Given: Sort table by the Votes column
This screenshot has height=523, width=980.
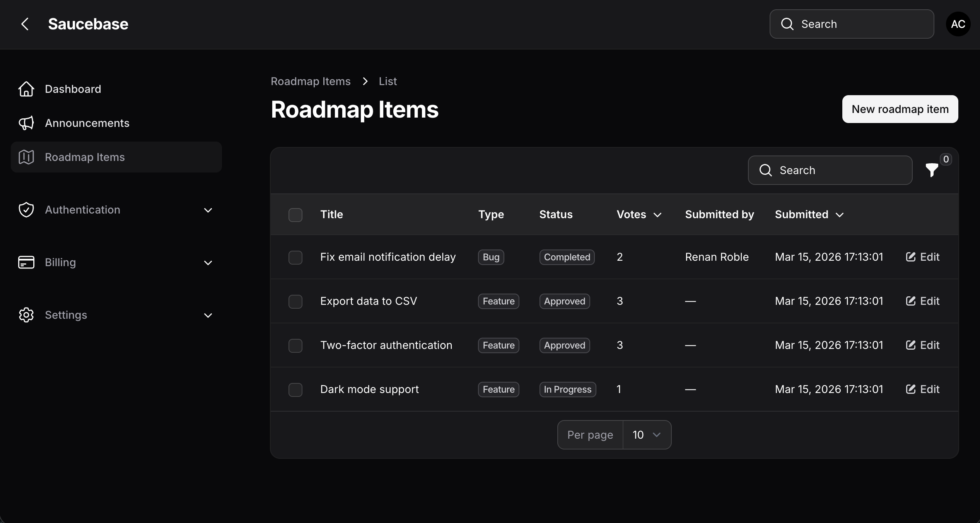Looking at the screenshot, I should click(638, 215).
